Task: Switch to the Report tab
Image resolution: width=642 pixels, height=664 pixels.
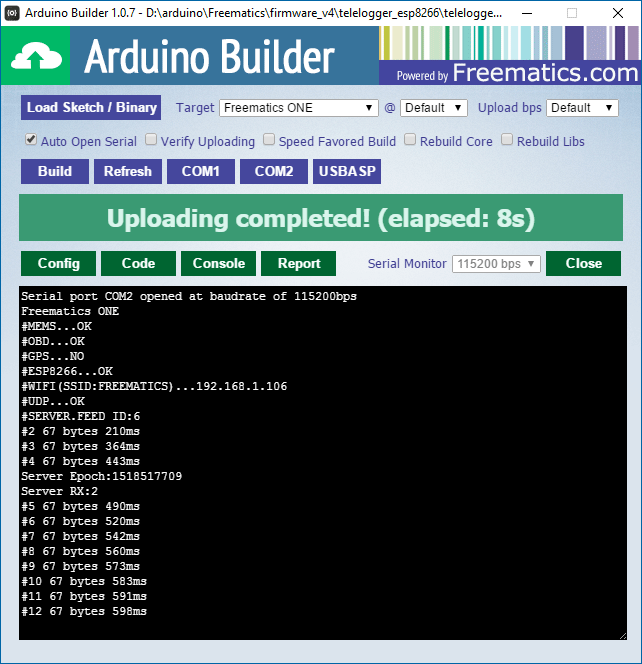Action: [x=299, y=263]
